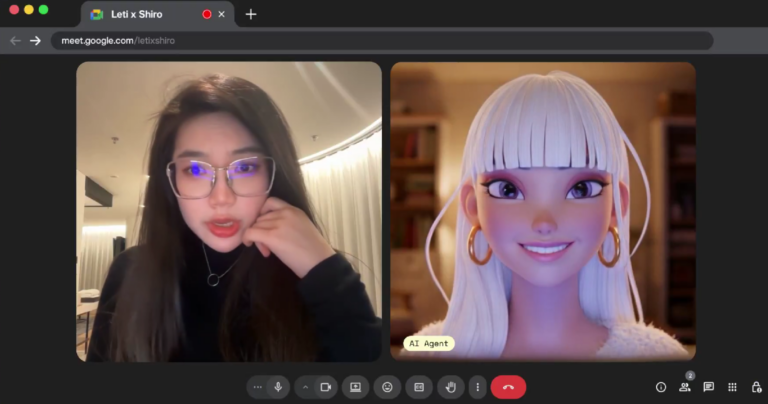Leave the call with red hang-up button
The image size is (768, 404).
point(508,387)
